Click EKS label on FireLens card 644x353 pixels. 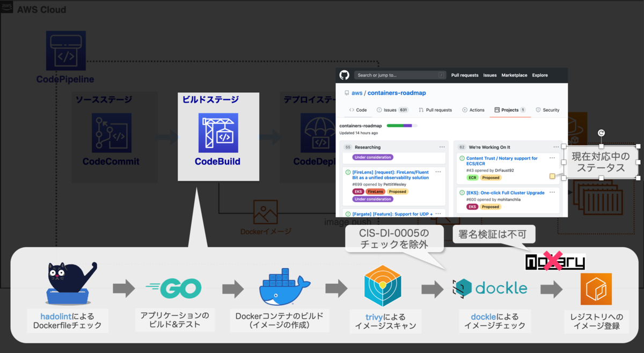coord(358,192)
